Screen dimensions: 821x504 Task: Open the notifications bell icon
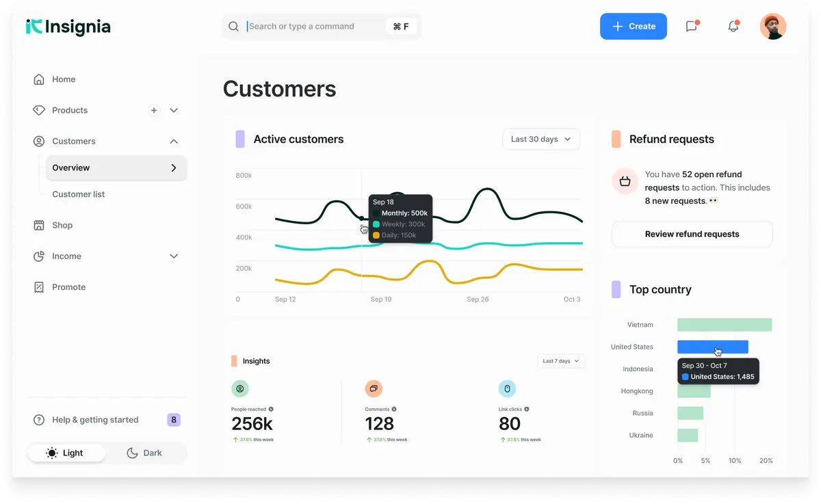click(733, 27)
